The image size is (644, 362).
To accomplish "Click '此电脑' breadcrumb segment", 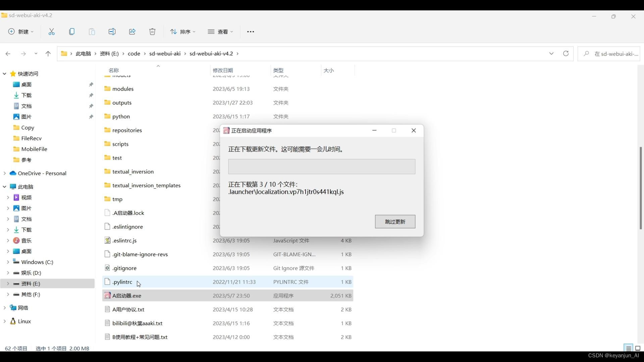I will [83, 54].
